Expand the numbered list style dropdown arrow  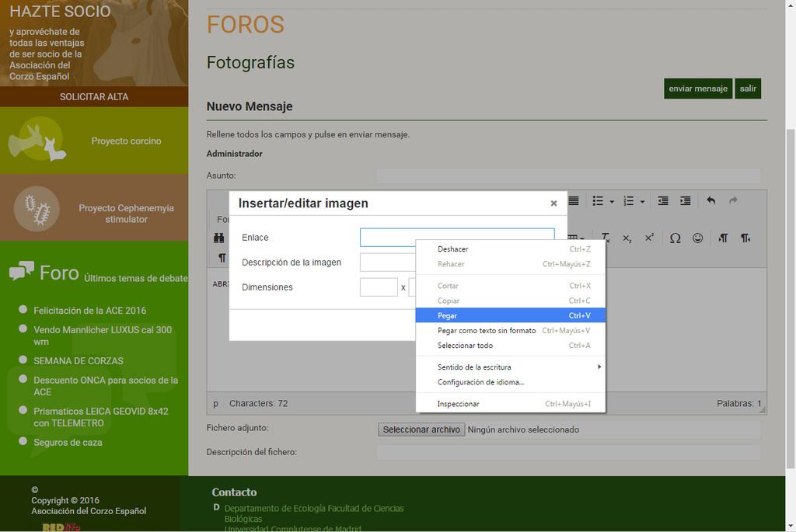click(x=642, y=202)
